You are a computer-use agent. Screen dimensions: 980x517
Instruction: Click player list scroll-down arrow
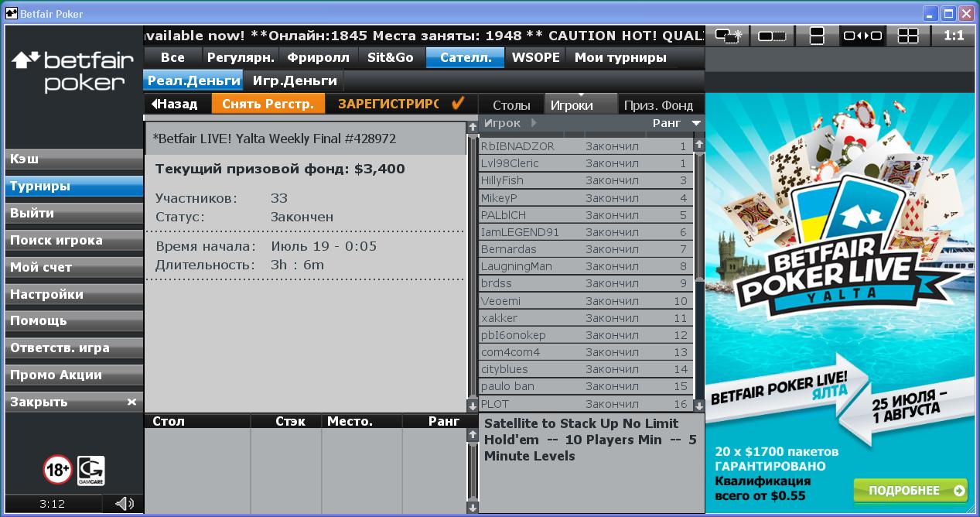tap(699, 406)
